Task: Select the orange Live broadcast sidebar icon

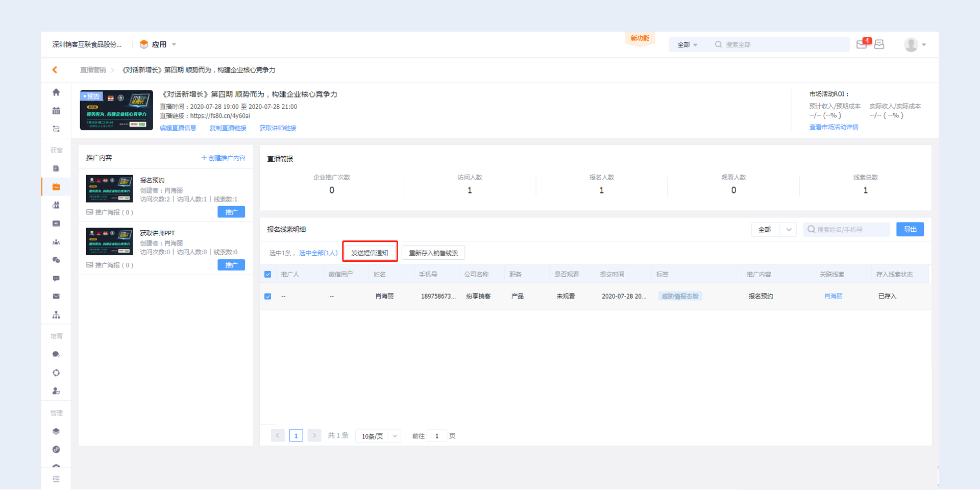Action: coord(56,187)
